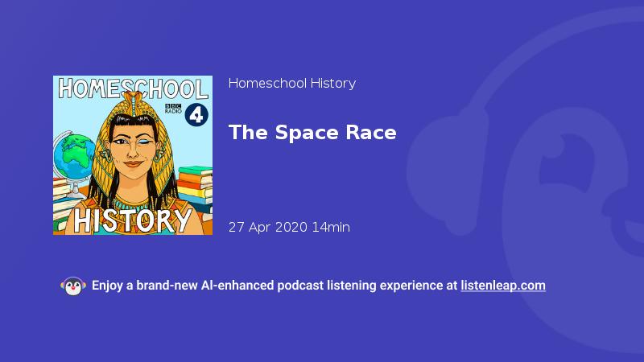This screenshot has height=362, width=644.
Task: Open the listenleap.com link
Action: [503, 286]
